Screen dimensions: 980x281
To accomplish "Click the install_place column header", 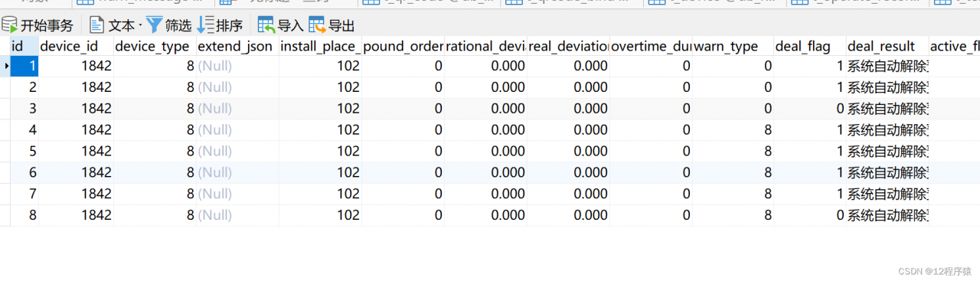I will [x=320, y=46].
